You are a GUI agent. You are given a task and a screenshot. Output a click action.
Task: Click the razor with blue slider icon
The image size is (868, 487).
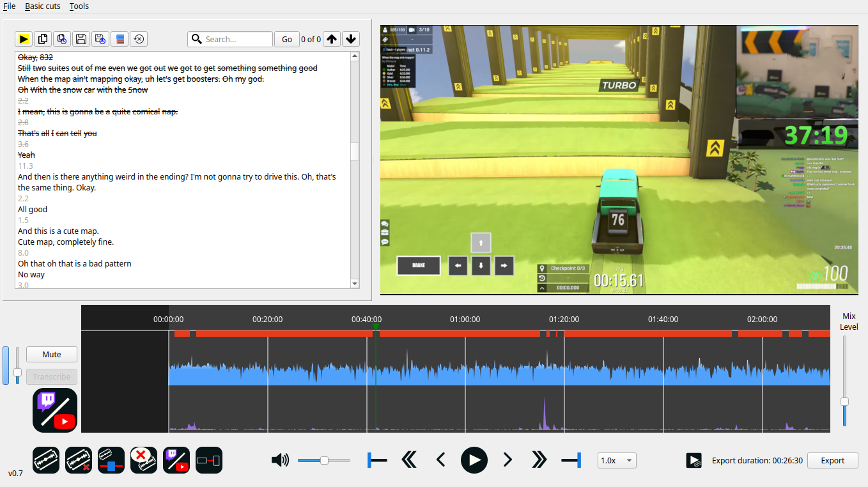tap(111, 460)
